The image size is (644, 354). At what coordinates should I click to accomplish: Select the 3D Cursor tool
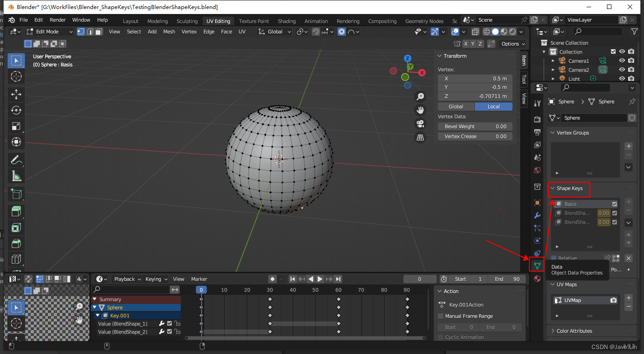(16, 76)
